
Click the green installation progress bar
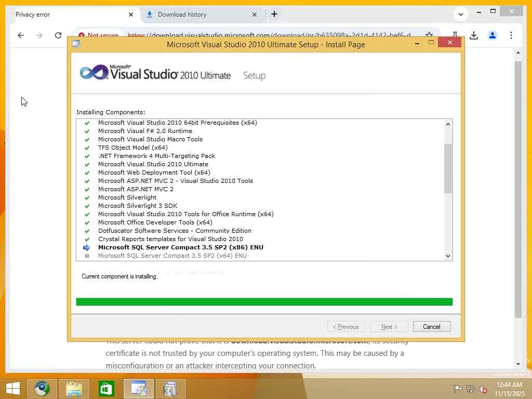(x=264, y=302)
